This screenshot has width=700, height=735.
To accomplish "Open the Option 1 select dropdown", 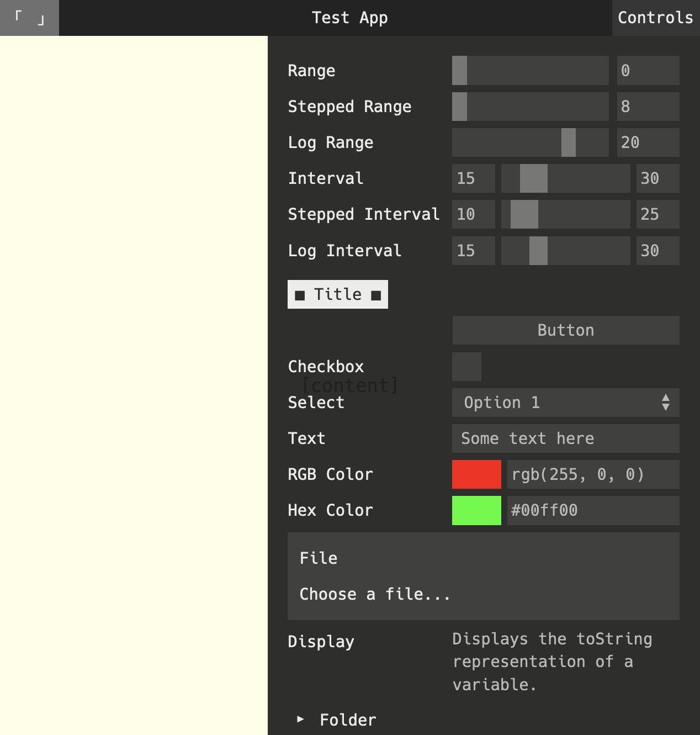I will point(565,403).
